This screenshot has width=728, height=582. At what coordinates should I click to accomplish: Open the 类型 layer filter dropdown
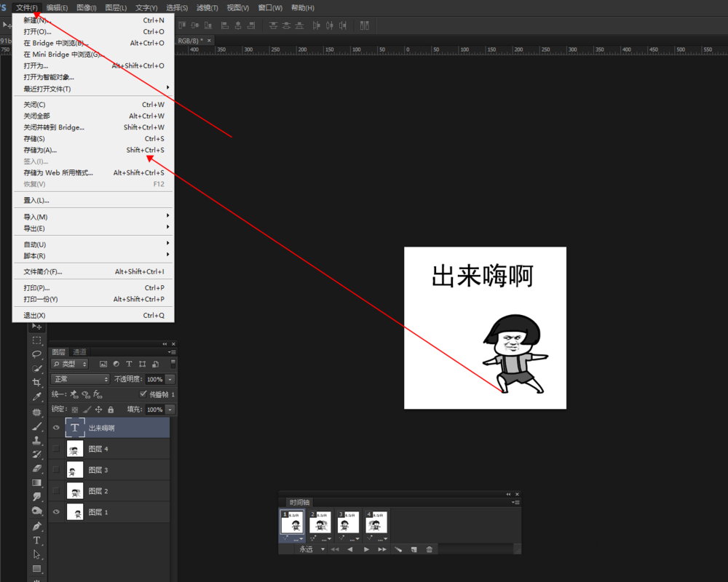tap(70, 364)
